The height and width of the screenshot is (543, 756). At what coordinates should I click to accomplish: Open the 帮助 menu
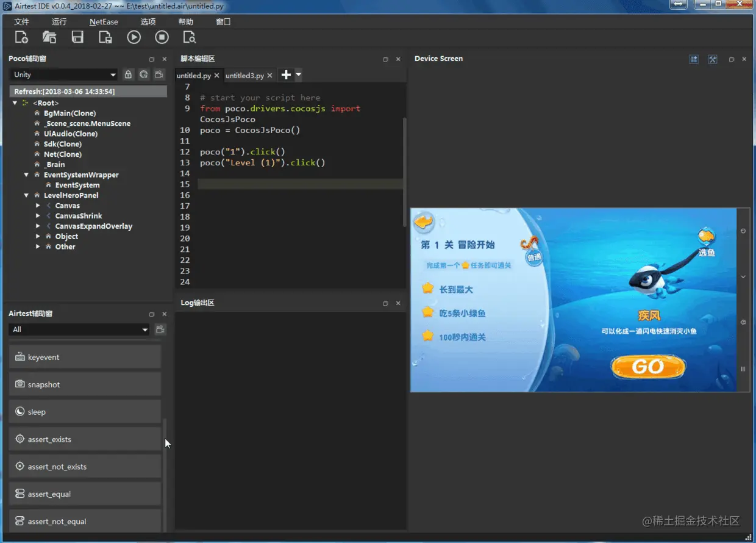(x=186, y=22)
